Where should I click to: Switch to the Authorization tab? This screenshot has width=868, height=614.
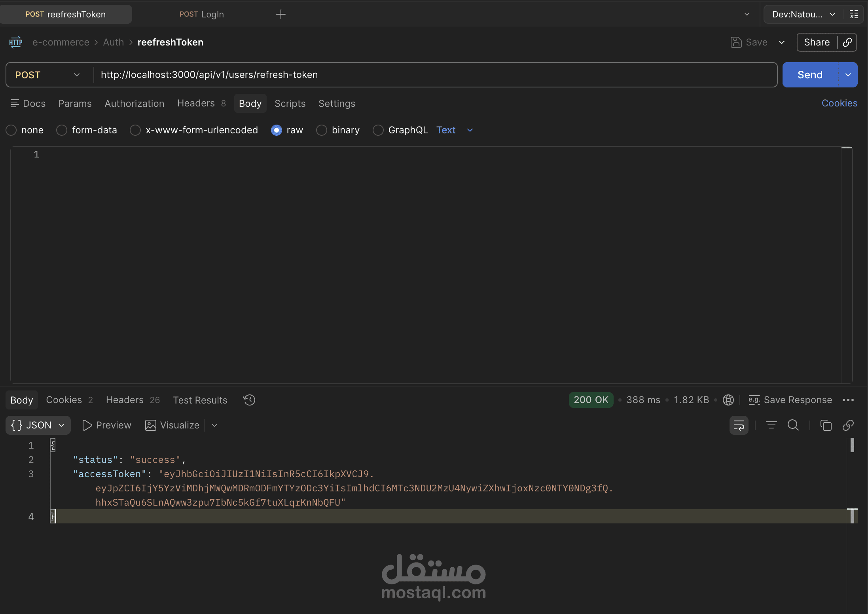(x=134, y=103)
